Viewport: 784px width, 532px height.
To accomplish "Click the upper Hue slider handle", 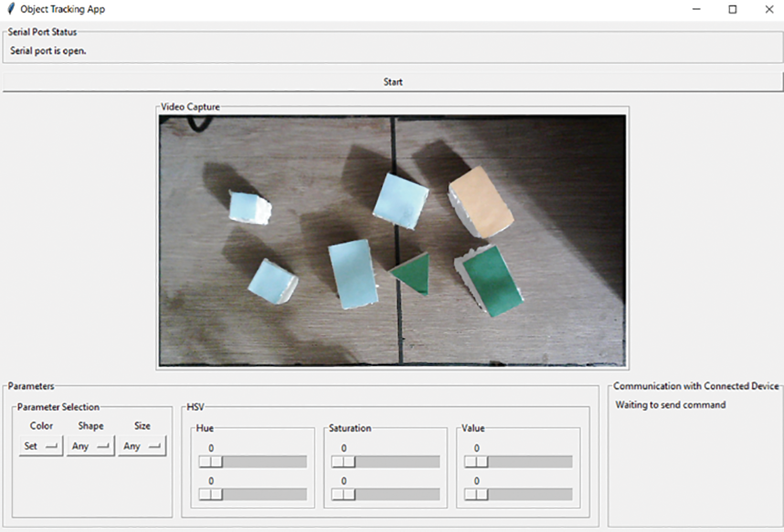I will point(211,462).
